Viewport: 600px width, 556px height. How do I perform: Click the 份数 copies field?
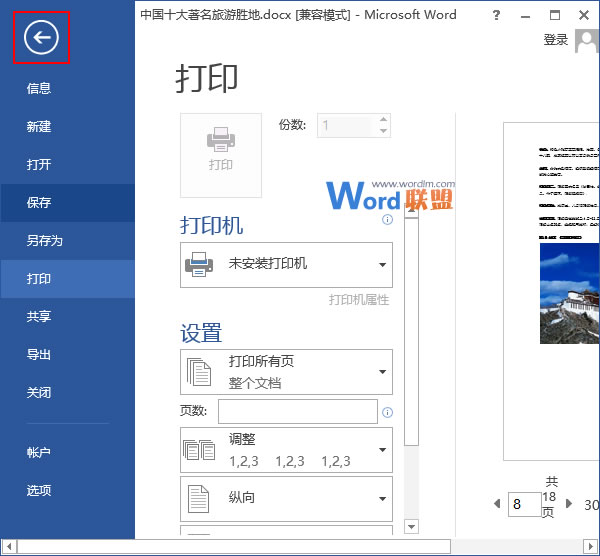point(347,125)
